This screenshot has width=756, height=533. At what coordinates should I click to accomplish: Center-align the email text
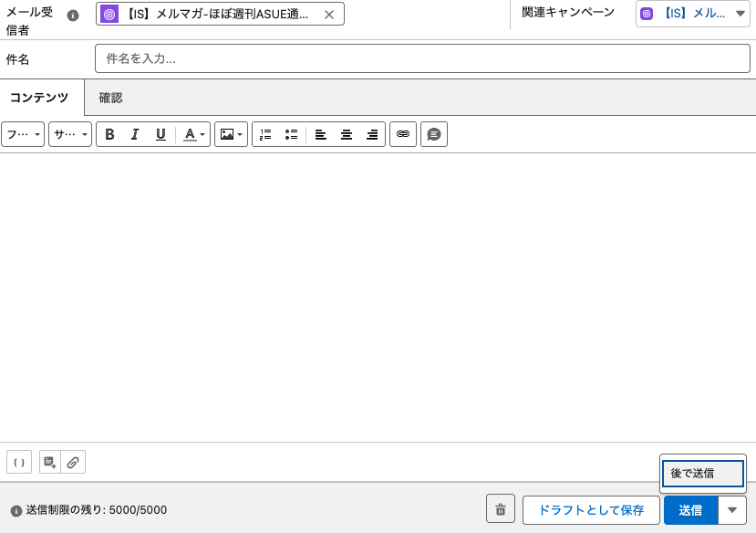pyautogui.click(x=347, y=134)
